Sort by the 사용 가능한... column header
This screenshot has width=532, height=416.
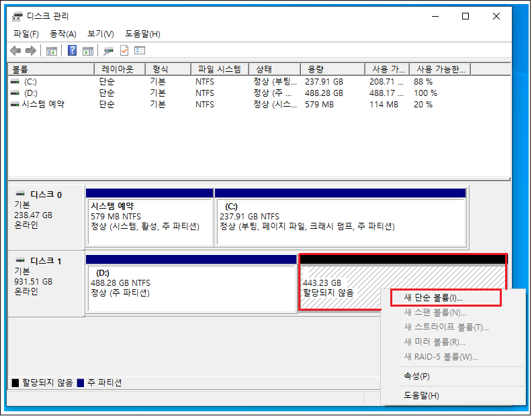(x=440, y=70)
